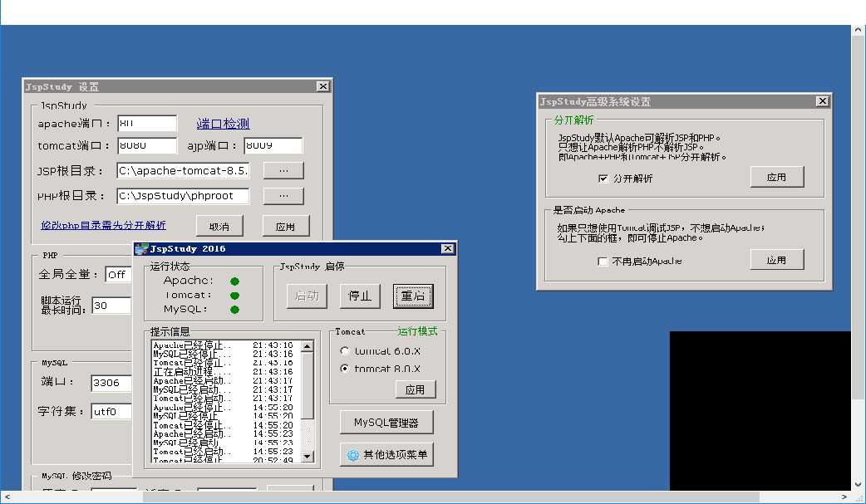The height and width of the screenshot is (504, 866).
Task: Click the 启动 button in JspStudy 2016
Action: 307,296
